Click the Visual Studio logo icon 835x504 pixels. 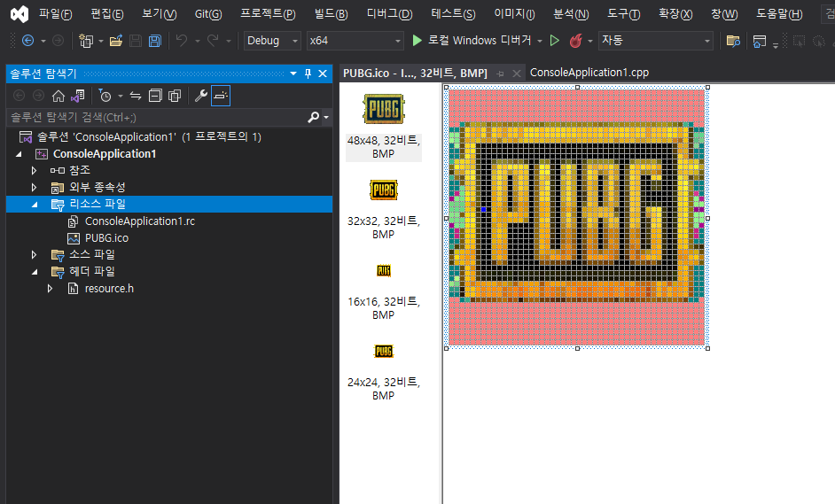tap(20, 14)
